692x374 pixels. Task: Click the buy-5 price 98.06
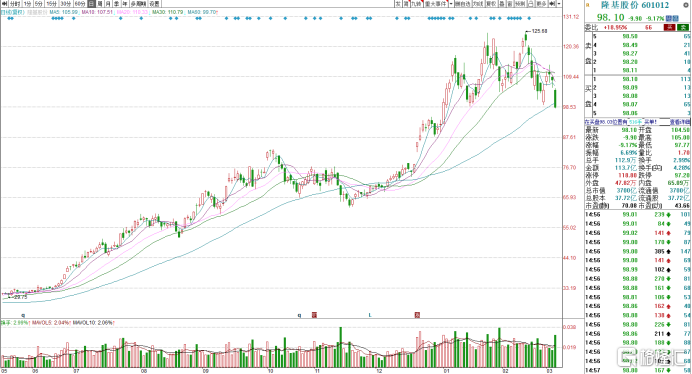click(630, 113)
